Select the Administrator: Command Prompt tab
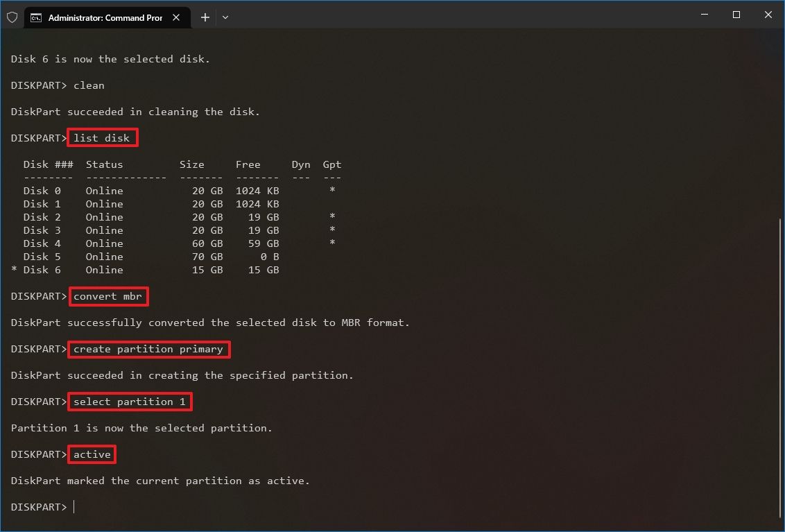This screenshot has width=785, height=532. [104, 17]
